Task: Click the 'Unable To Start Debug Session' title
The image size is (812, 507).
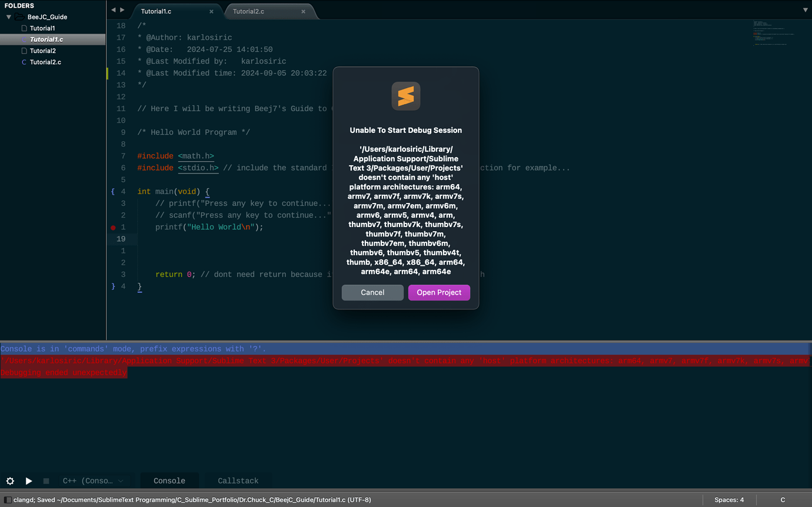Action: coord(406,130)
